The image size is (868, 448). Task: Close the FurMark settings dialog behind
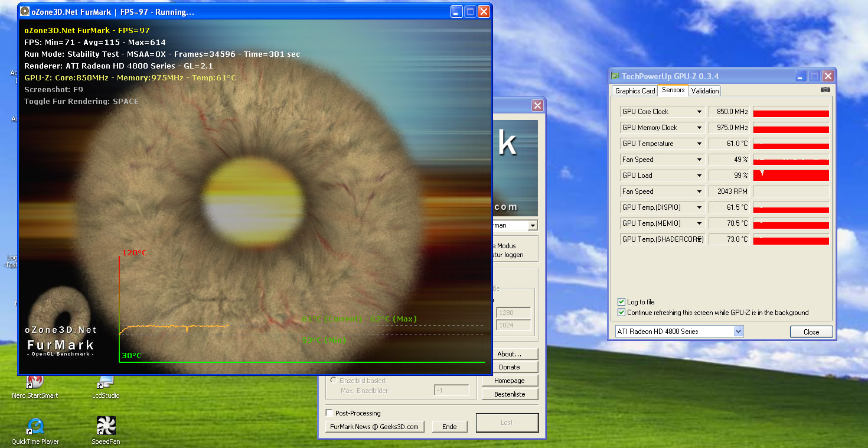[x=537, y=105]
